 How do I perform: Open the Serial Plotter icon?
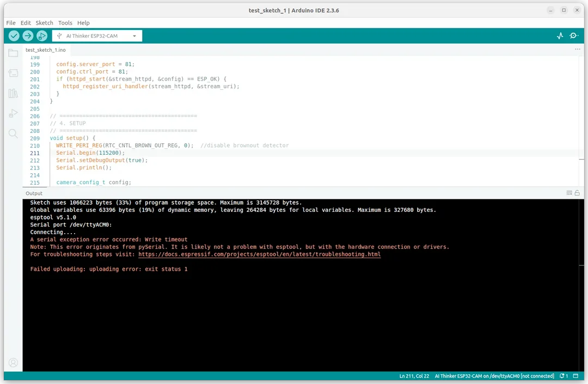(560, 35)
